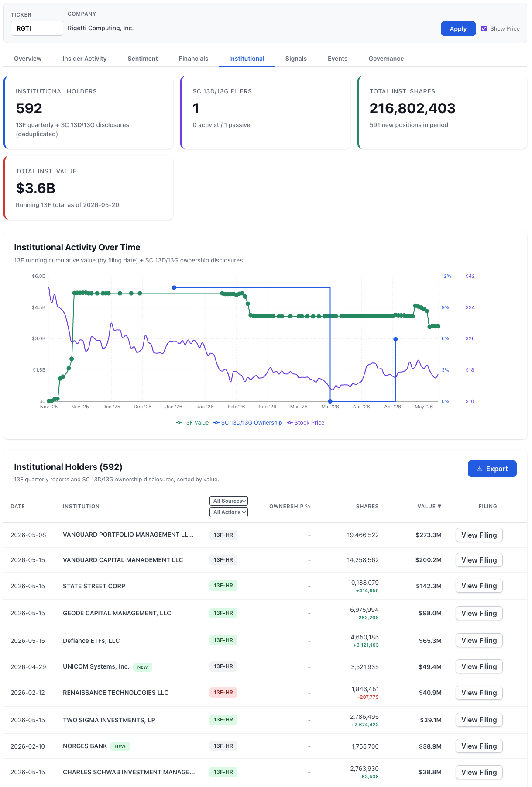Click the Apr '26 ownership data point at 6%

pos(395,339)
